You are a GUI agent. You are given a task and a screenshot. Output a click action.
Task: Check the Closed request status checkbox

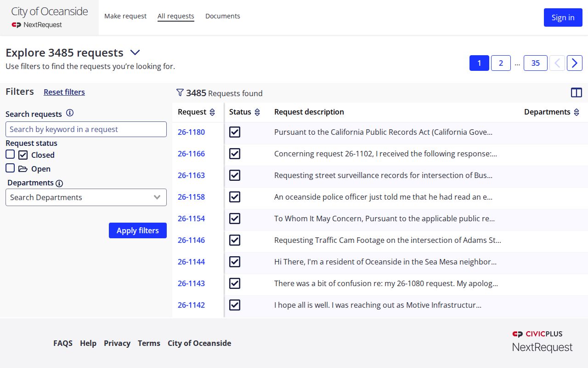[10, 155]
